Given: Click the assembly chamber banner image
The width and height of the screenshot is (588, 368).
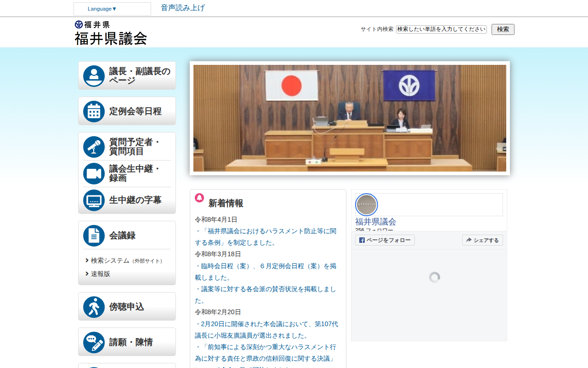Looking at the screenshot, I should point(350,118).
